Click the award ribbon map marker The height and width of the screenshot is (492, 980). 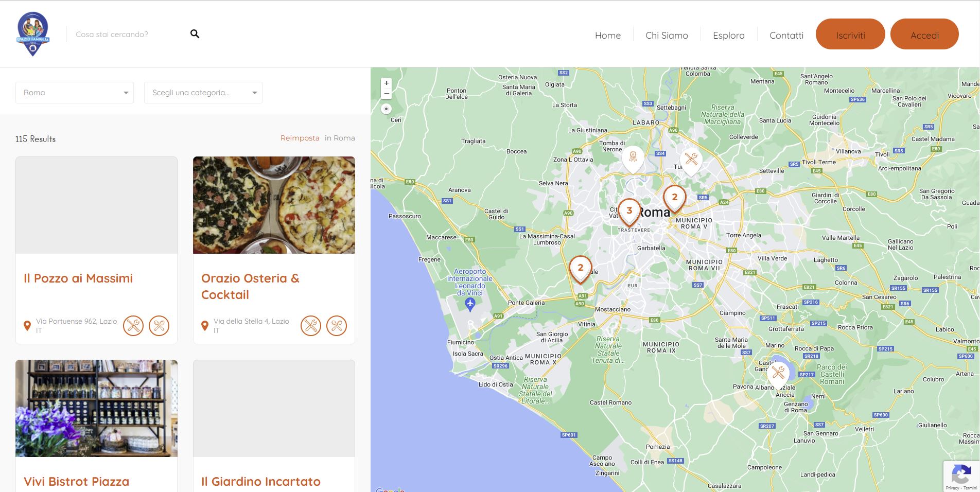pyautogui.click(x=633, y=157)
